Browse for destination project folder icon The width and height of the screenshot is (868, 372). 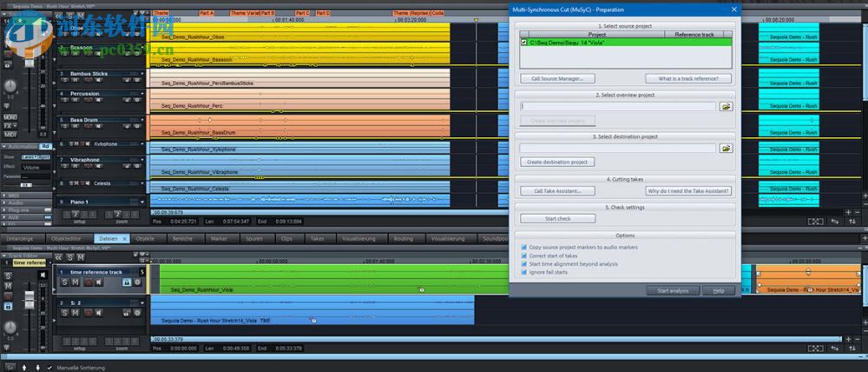(x=726, y=148)
